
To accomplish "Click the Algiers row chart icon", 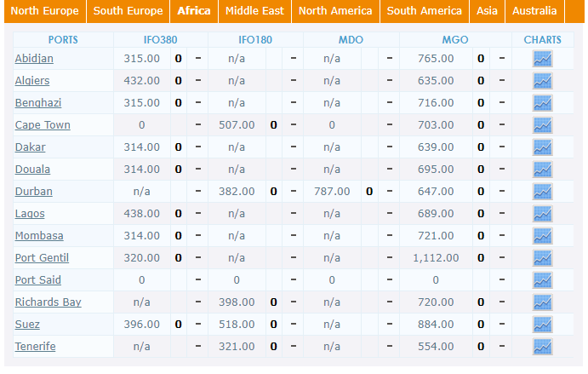I will coord(542,81).
